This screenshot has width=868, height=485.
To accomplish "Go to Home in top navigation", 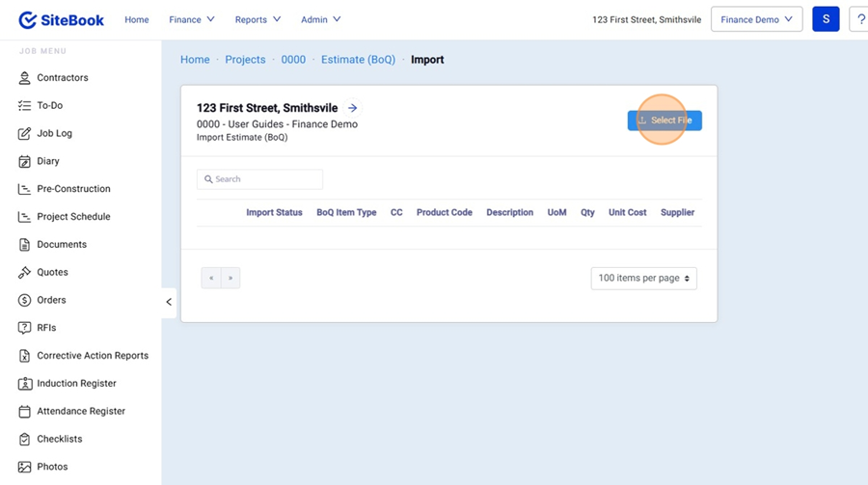I will [137, 19].
